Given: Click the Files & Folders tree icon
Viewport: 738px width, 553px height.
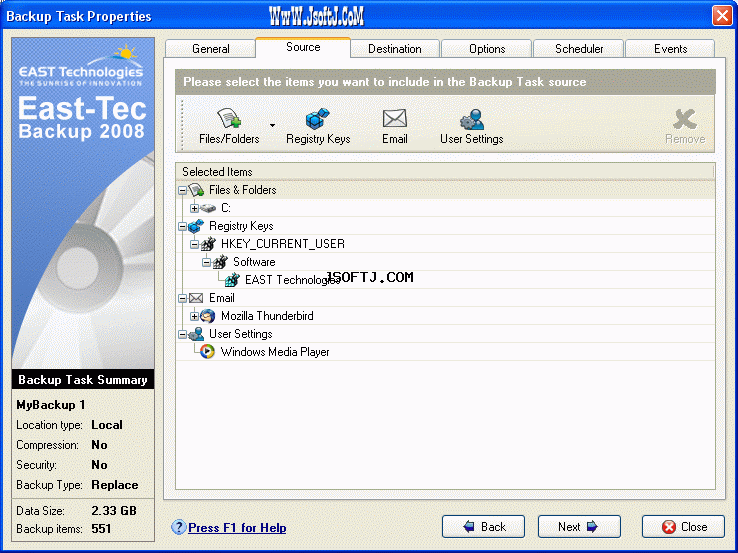Looking at the screenshot, I should point(196,190).
